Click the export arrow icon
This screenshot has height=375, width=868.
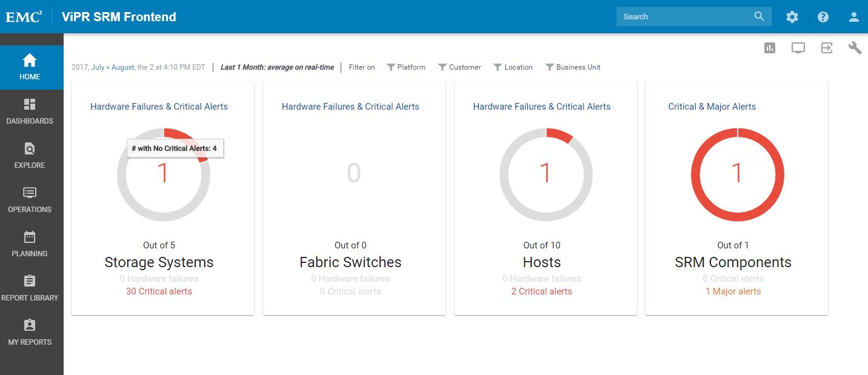[827, 48]
